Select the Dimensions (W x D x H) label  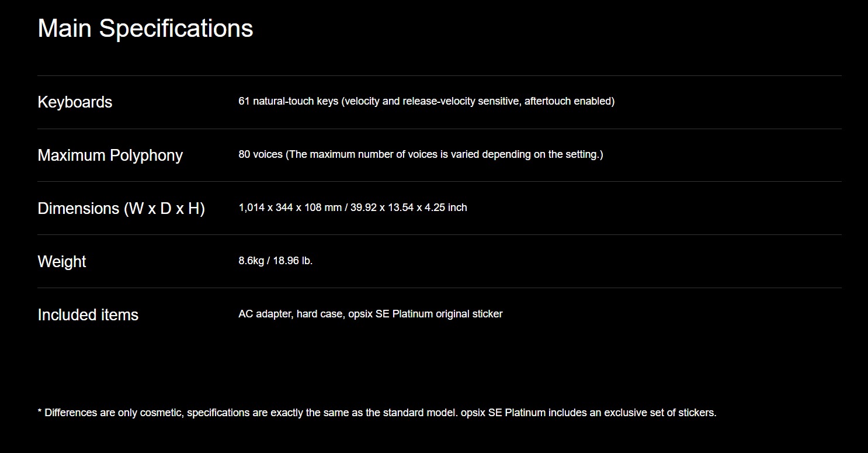121,208
